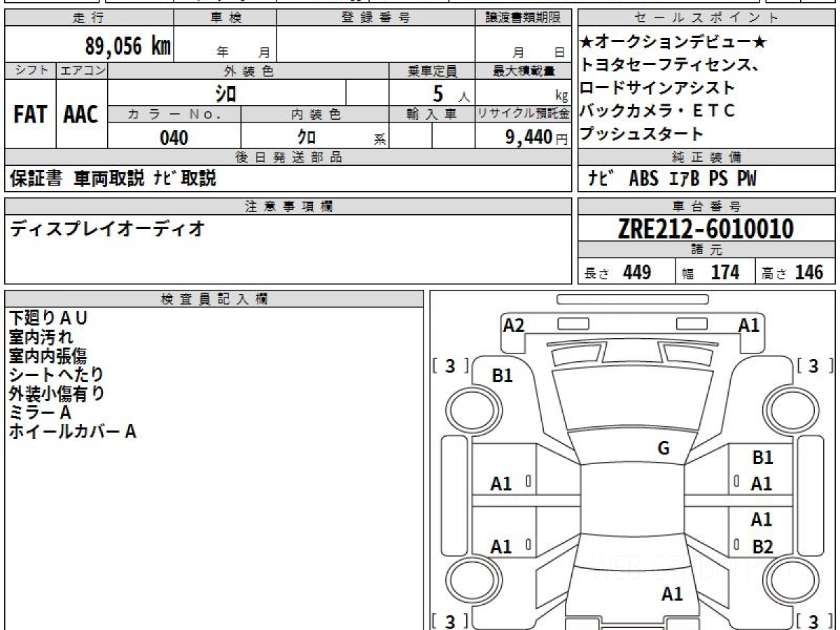Select the FAT shift value
Screen dimensions: 840x630
30,114
